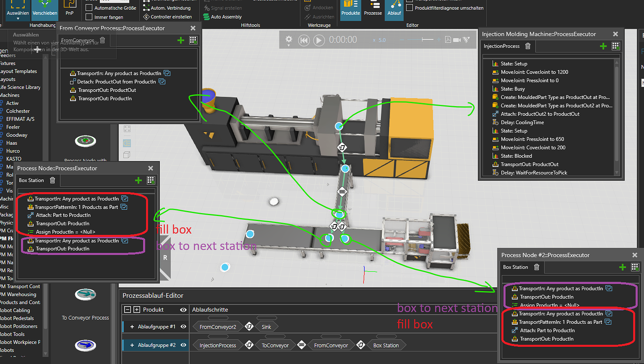Image resolution: width=644 pixels, height=364 pixels.
Task: Reset the simulation to start
Action: [x=304, y=40]
